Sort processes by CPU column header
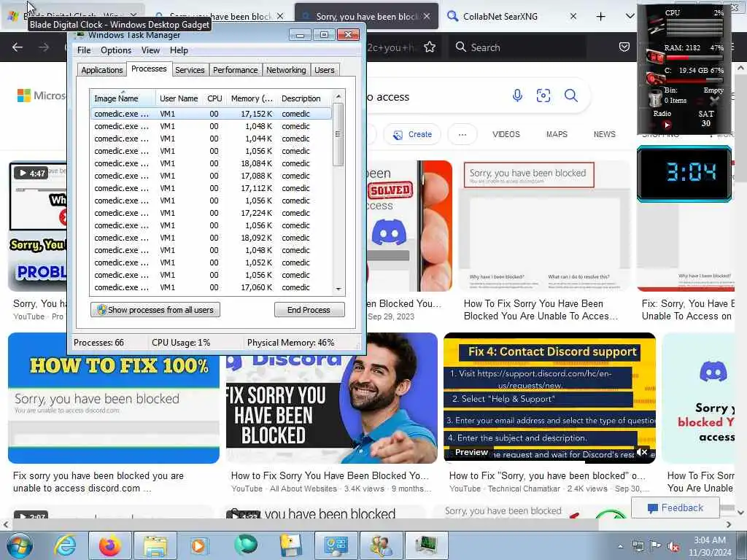This screenshot has height=560, width=747. coord(214,98)
